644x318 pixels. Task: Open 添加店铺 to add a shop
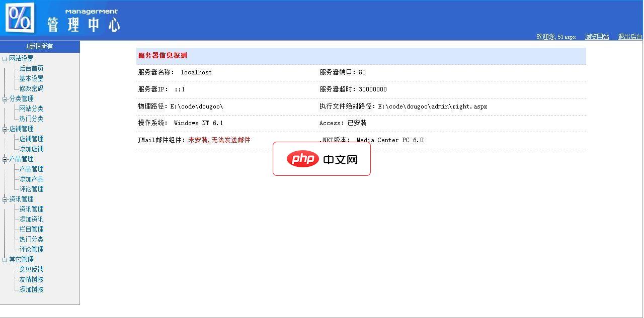point(30,149)
